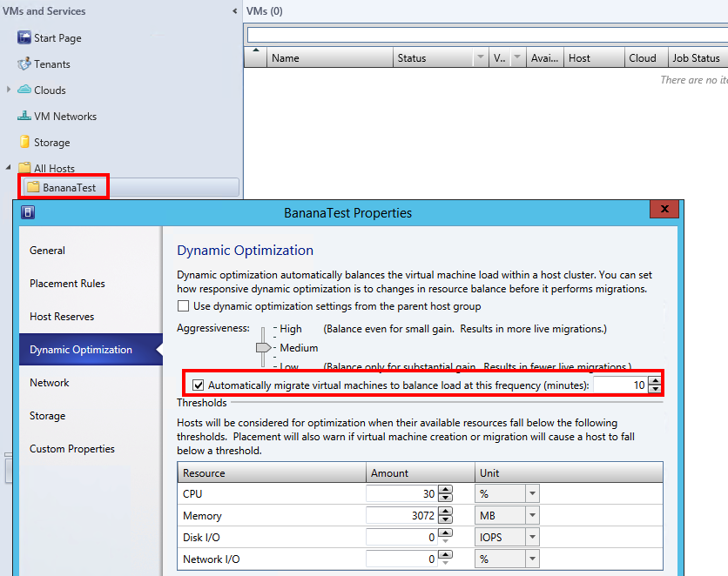The height and width of the screenshot is (576, 728).
Task: Click the sort arrow column header
Action: coord(255,57)
